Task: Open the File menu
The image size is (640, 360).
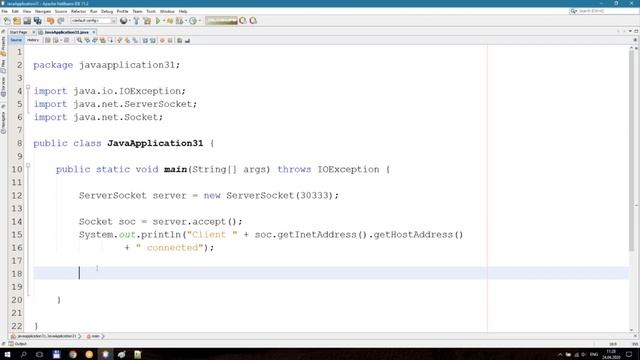Action: click(4, 11)
